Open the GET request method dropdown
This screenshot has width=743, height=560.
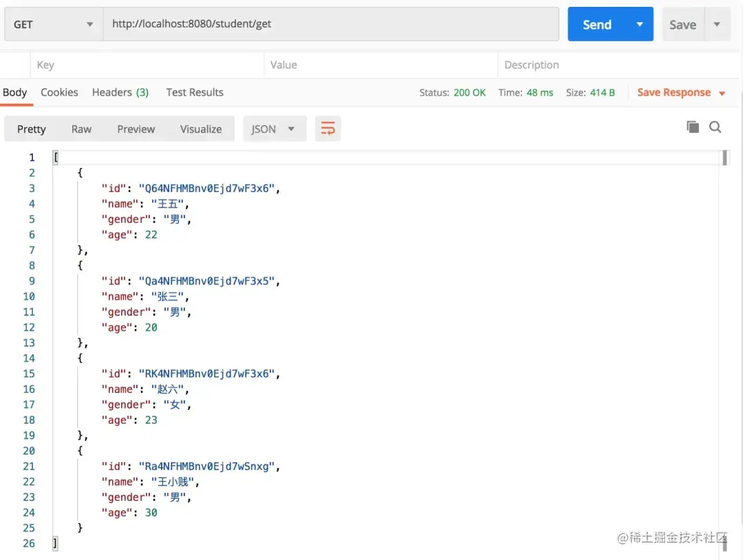tap(89, 23)
